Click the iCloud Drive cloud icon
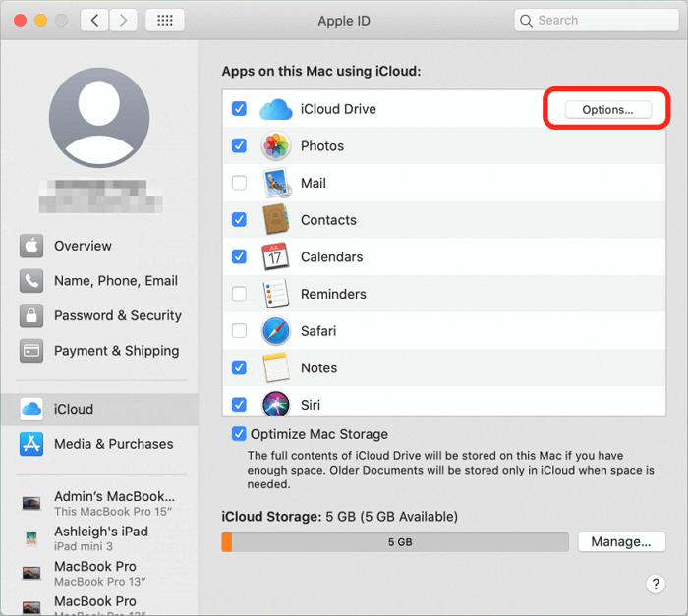Screen dimensions: 688x616 (x=276, y=109)
